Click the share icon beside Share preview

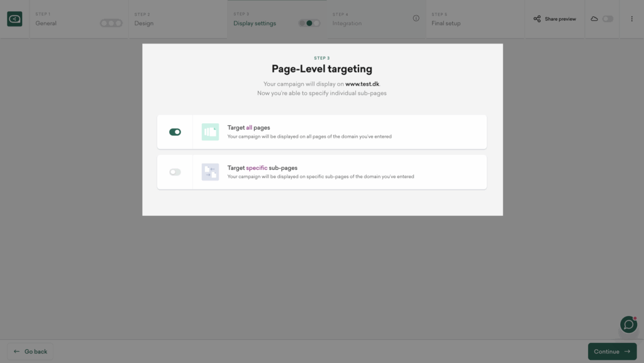(537, 19)
